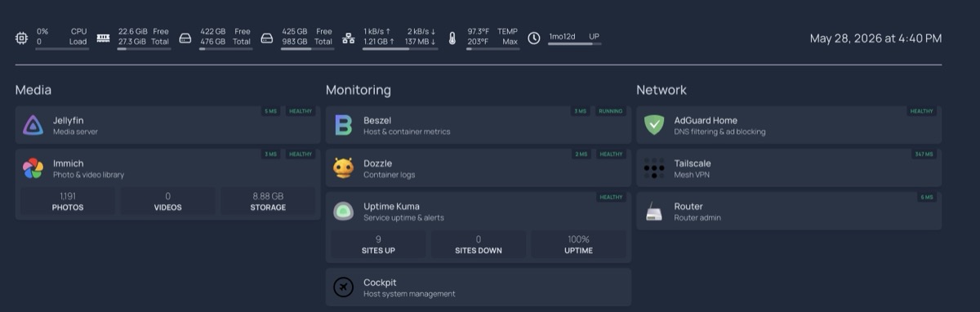Click the memory RAM icon

tap(103, 38)
